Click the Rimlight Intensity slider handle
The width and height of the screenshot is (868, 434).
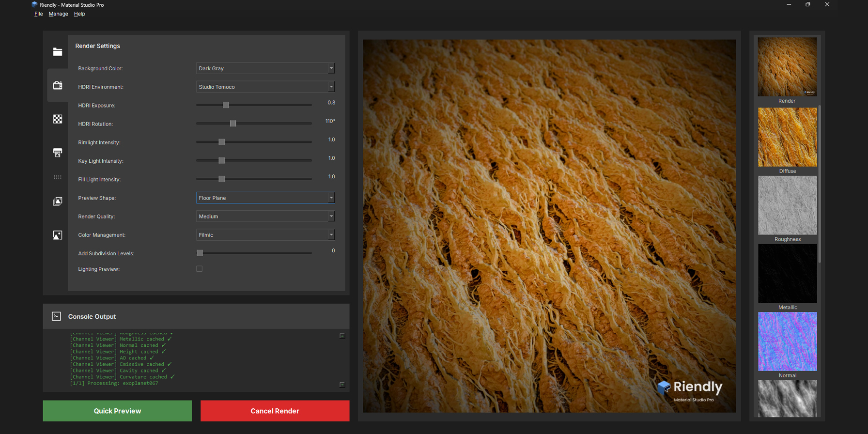pos(222,142)
